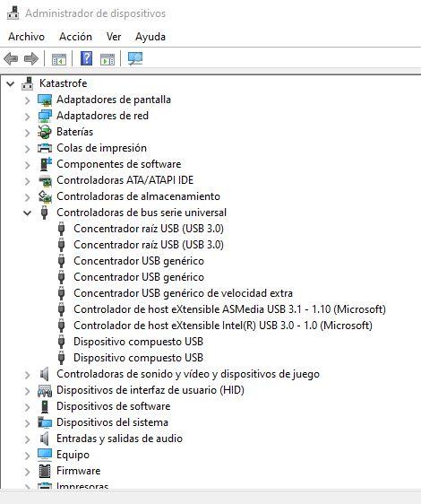Expand the Firmware node

(27, 472)
